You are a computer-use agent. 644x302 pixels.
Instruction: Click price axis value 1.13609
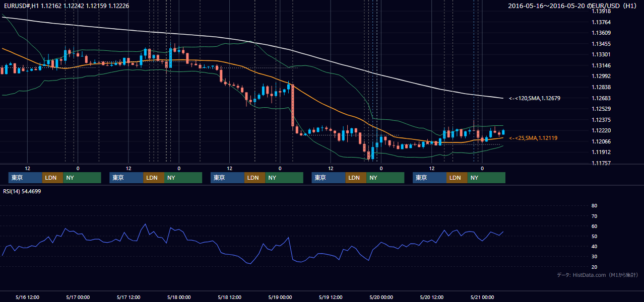[601, 33]
